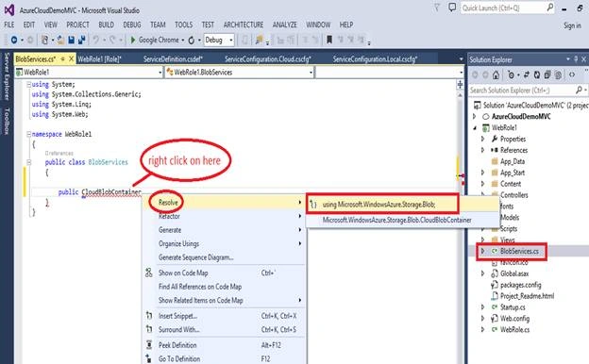The height and width of the screenshot is (364, 589).
Task: Click the Undo toolbar icon
Action: [96, 40]
